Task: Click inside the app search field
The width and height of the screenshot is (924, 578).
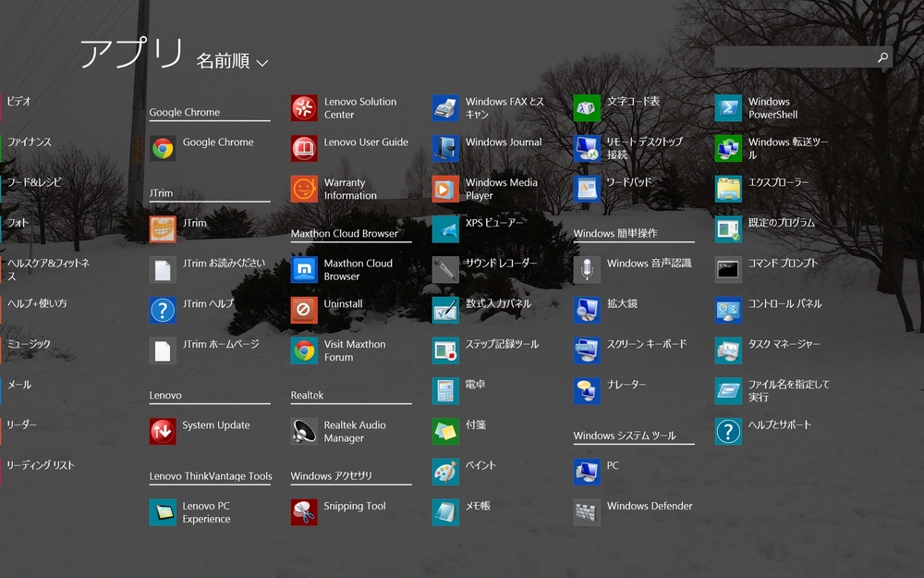Action: [793, 57]
